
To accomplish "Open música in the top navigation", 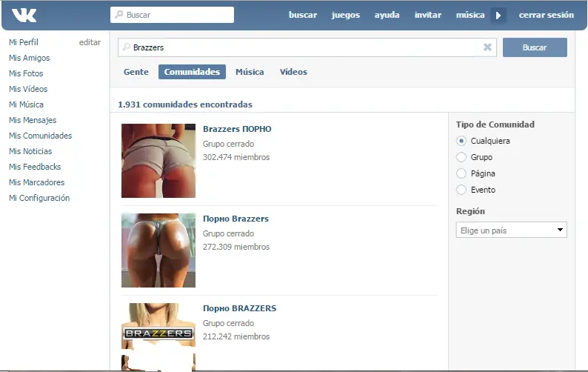I will tap(470, 15).
